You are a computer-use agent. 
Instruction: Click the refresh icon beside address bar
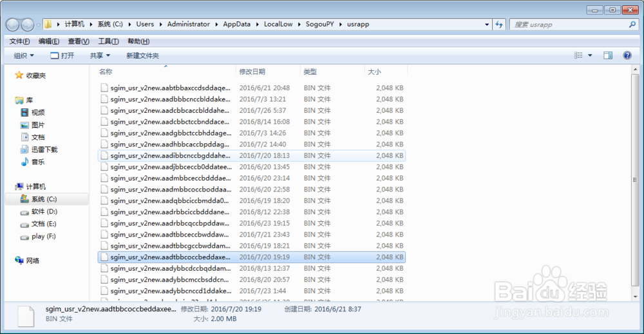(x=500, y=25)
